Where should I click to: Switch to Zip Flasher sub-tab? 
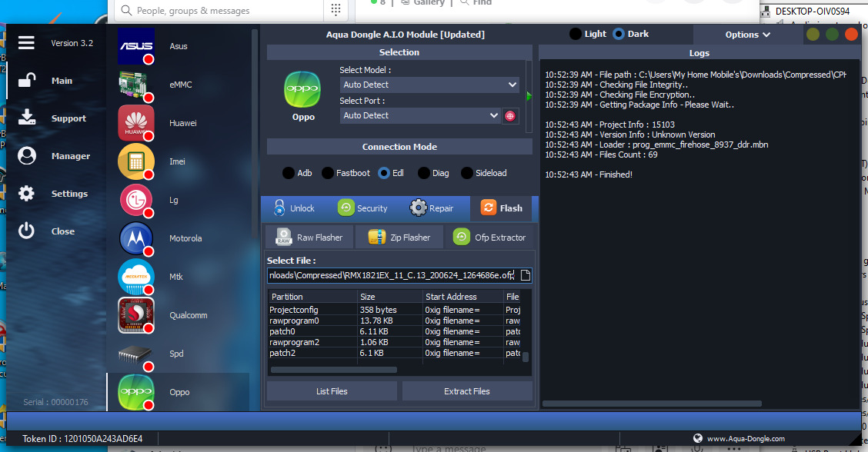point(399,238)
